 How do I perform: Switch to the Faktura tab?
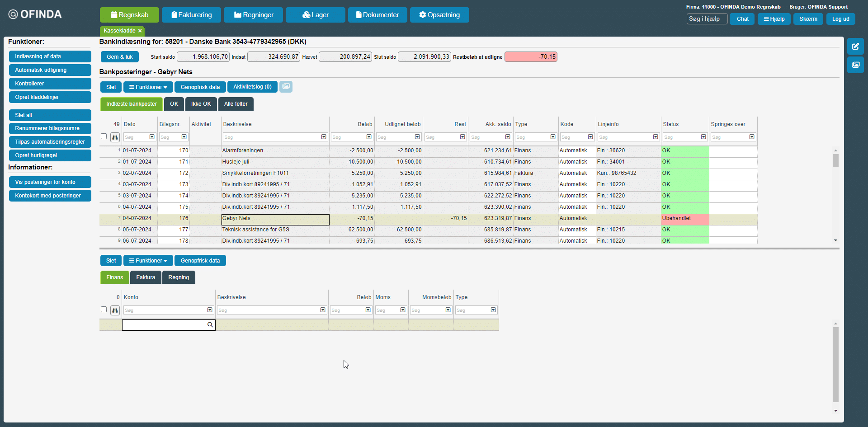(146, 277)
